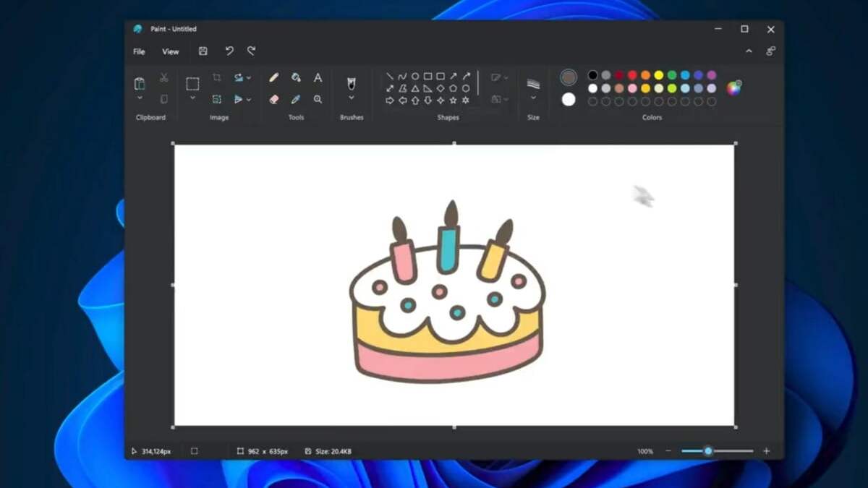Open the Edit colors wheel

[733, 88]
